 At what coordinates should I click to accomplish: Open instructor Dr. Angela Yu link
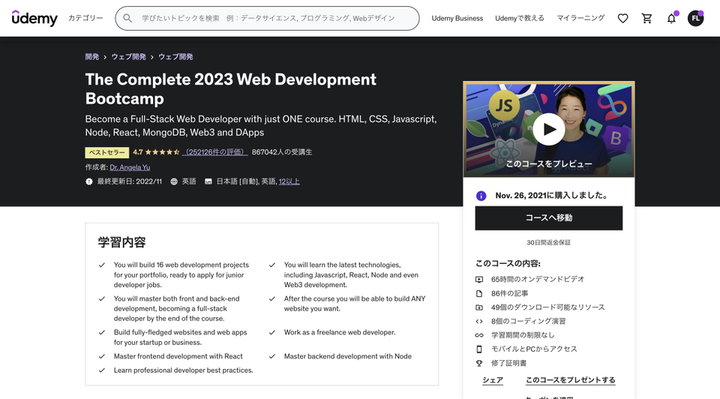[130, 167]
